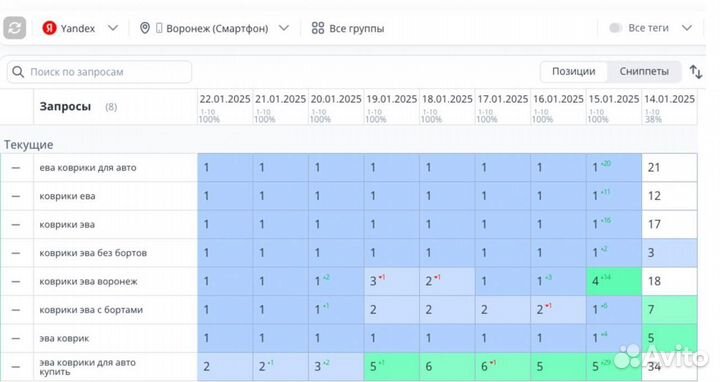Viewport: 720px width, 382px height.
Task: Click the dash icon for эва коврик row
Action: click(16, 338)
